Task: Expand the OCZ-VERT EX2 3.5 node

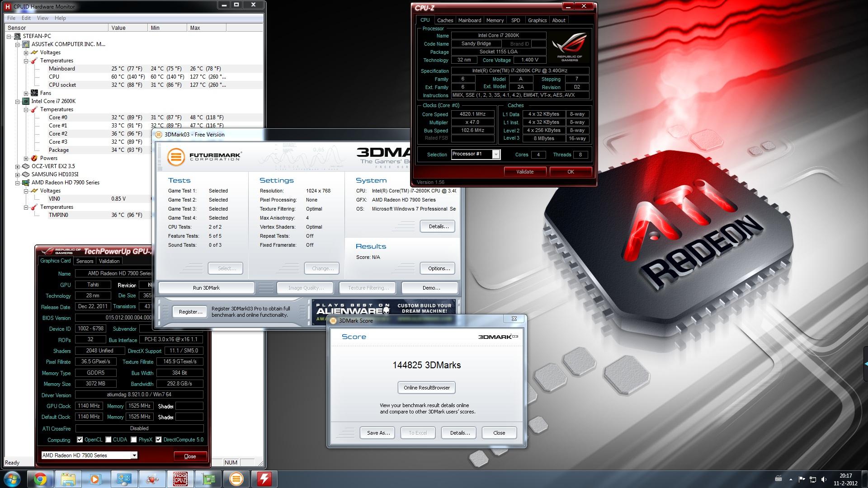Action: [18, 166]
